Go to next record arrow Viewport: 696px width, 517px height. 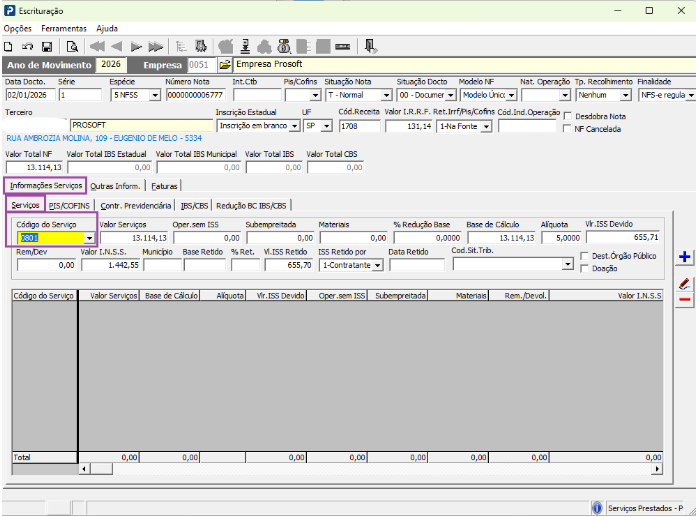(x=136, y=46)
